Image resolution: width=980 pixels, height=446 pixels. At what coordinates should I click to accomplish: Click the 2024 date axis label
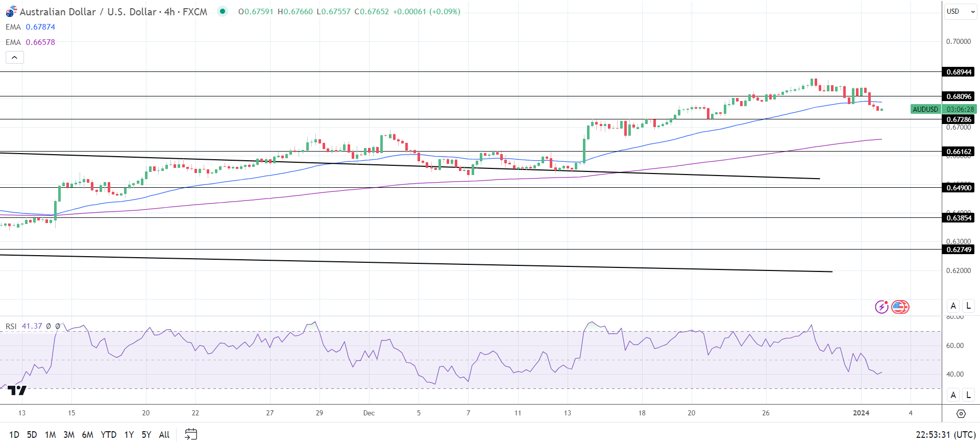pyautogui.click(x=861, y=413)
